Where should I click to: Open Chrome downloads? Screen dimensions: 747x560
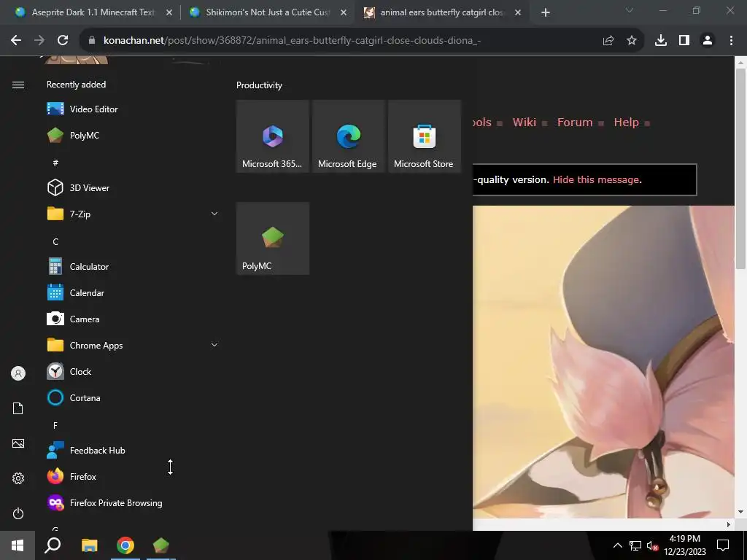[661, 41]
